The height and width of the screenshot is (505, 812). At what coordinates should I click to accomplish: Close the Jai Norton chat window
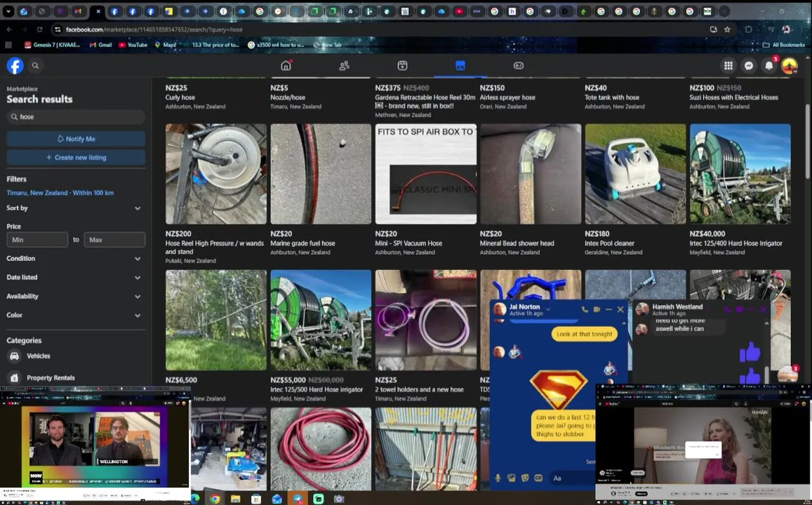pyautogui.click(x=620, y=309)
